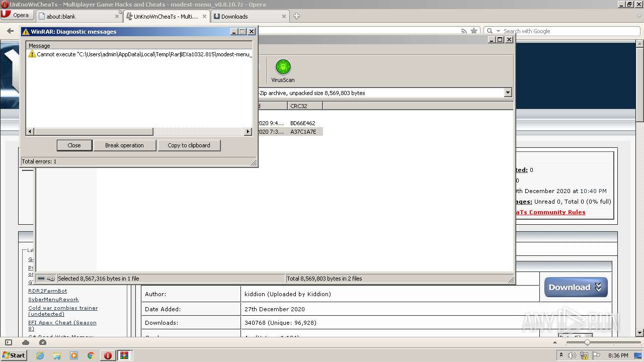Image resolution: width=644 pixels, height=362 pixels.
Task: Copy diagnostic messages to clipboard
Action: coord(189,145)
